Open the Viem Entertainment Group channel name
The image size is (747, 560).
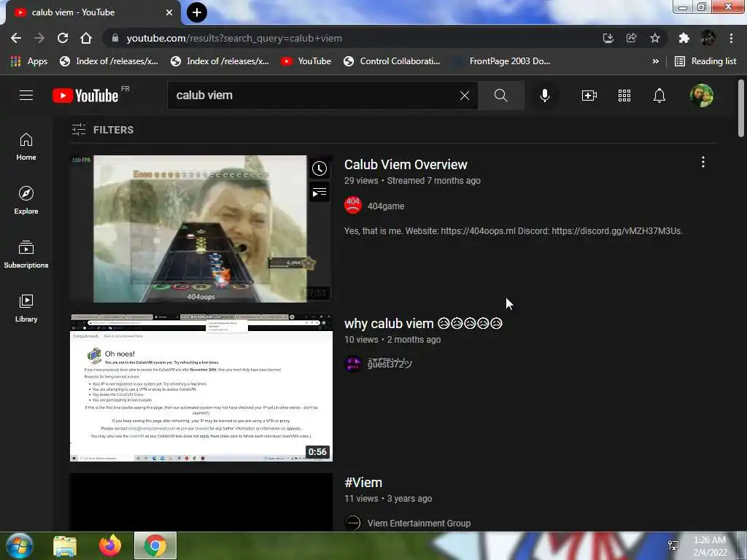(419, 524)
